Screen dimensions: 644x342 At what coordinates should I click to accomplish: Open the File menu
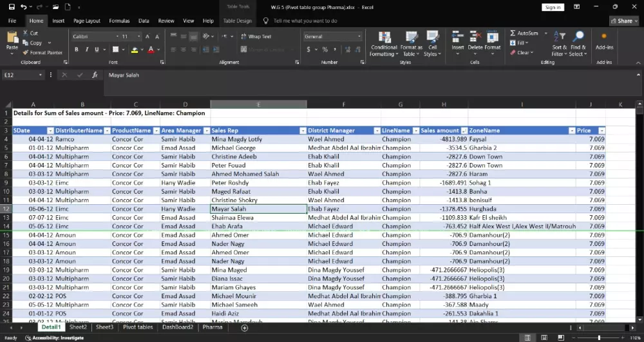[12, 21]
